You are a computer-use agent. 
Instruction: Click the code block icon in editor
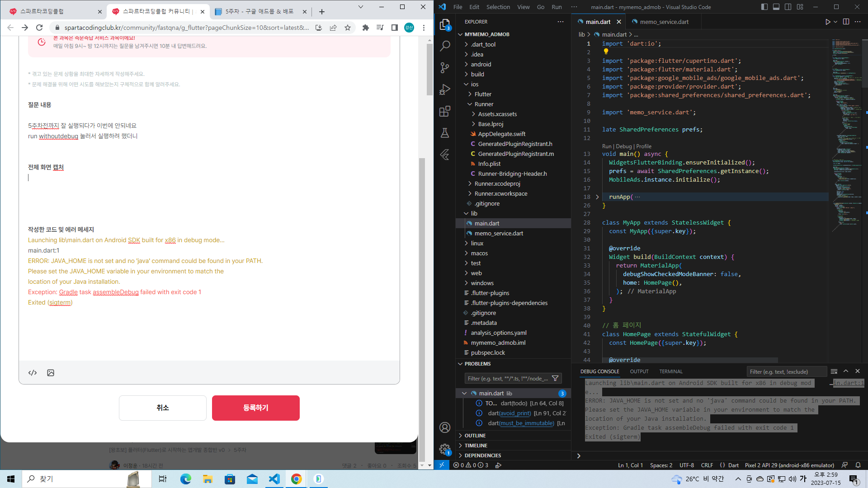[x=33, y=373]
